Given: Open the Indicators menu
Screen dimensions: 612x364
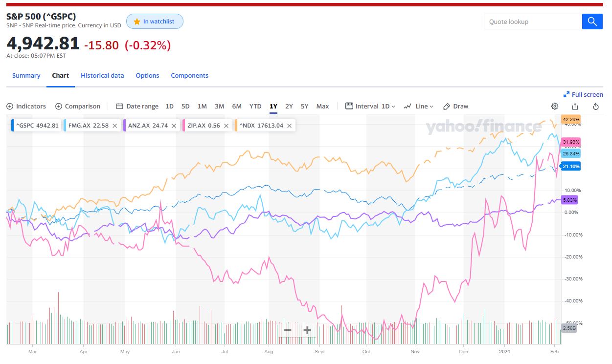Looking at the screenshot, I should pos(26,107).
